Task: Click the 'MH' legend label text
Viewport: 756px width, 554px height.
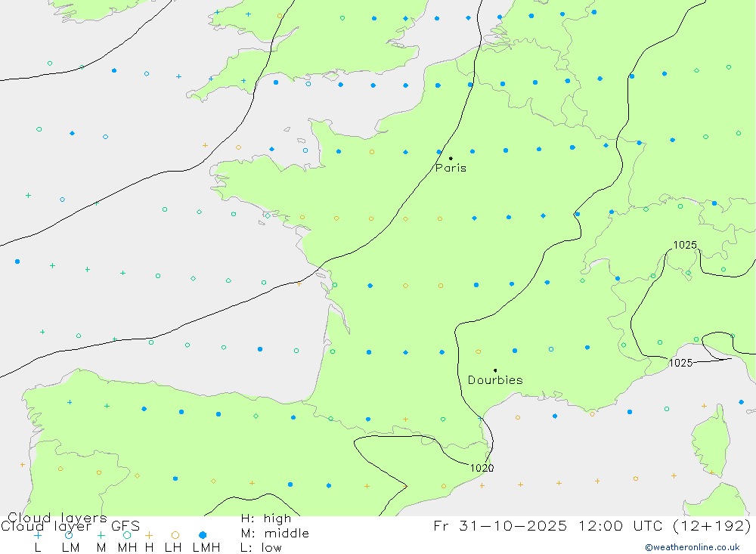Action: pos(127,548)
